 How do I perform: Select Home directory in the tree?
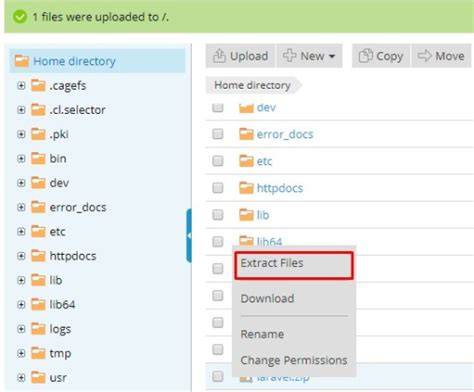coord(97,61)
